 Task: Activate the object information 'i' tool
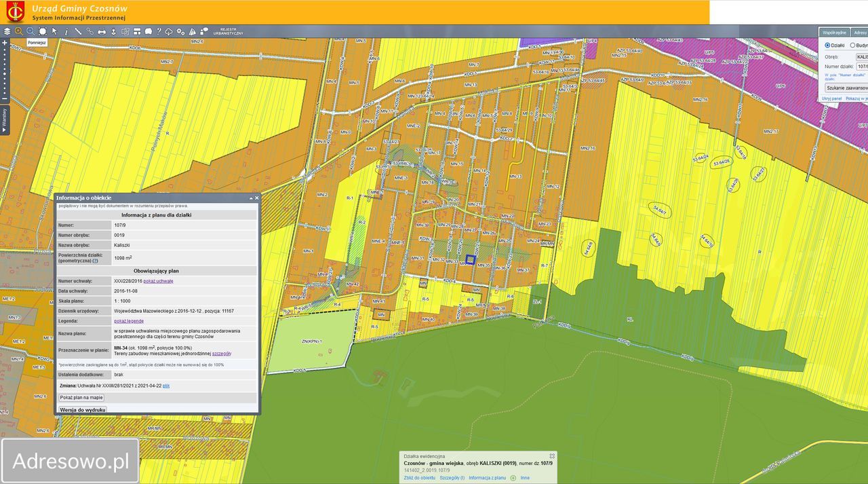66,31
